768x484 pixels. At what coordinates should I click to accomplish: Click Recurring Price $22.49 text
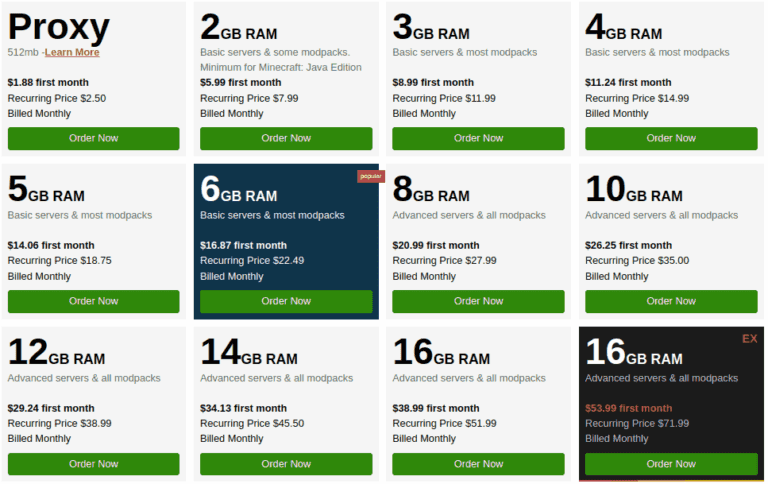[252, 261]
